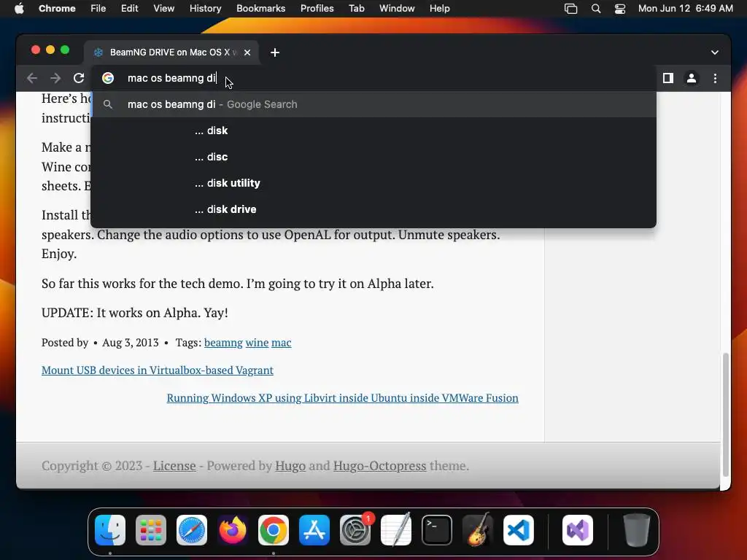The width and height of the screenshot is (747, 560).
Task: Open 'Running Windows XP using Libvirt' link
Action: tap(343, 397)
